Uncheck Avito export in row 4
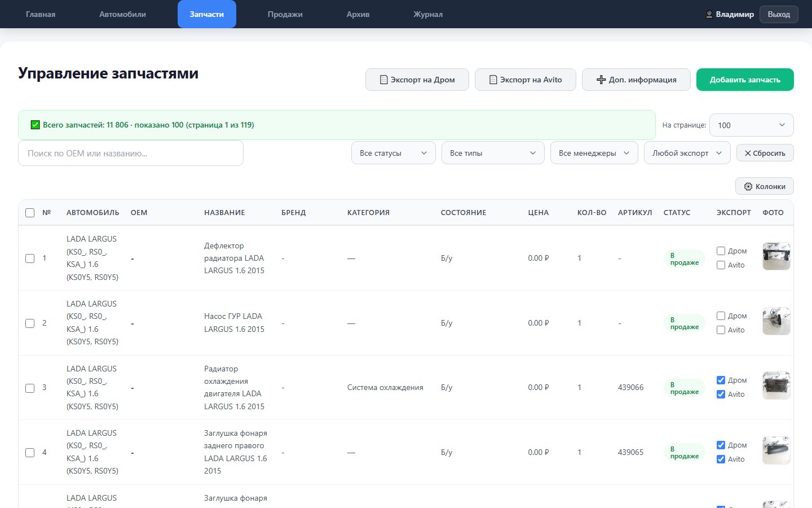The height and width of the screenshot is (508, 812). tap(721, 459)
